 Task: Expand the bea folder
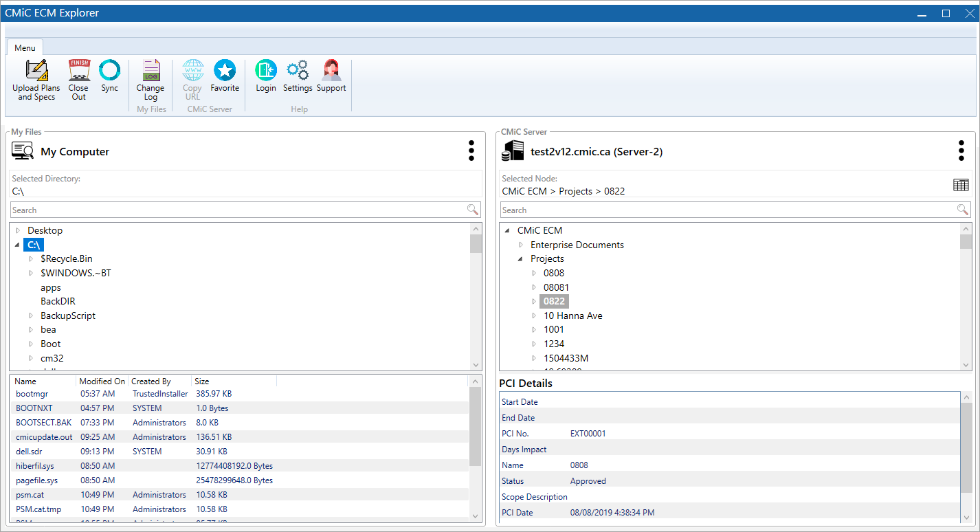point(32,329)
